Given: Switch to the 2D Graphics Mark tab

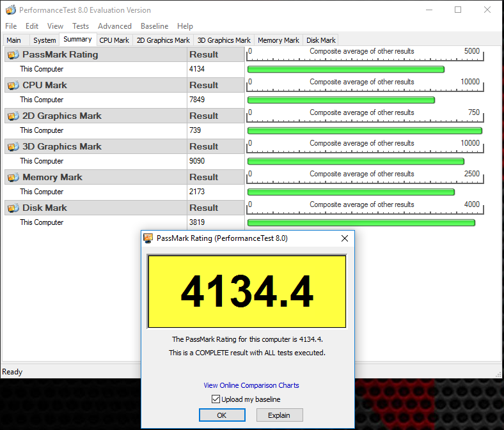Looking at the screenshot, I should pyautogui.click(x=163, y=40).
